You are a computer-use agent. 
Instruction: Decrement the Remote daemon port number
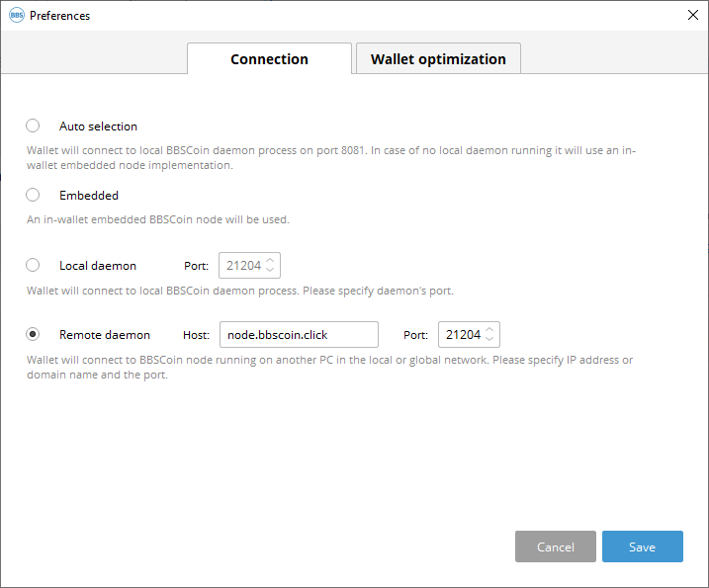click(489, 339)
